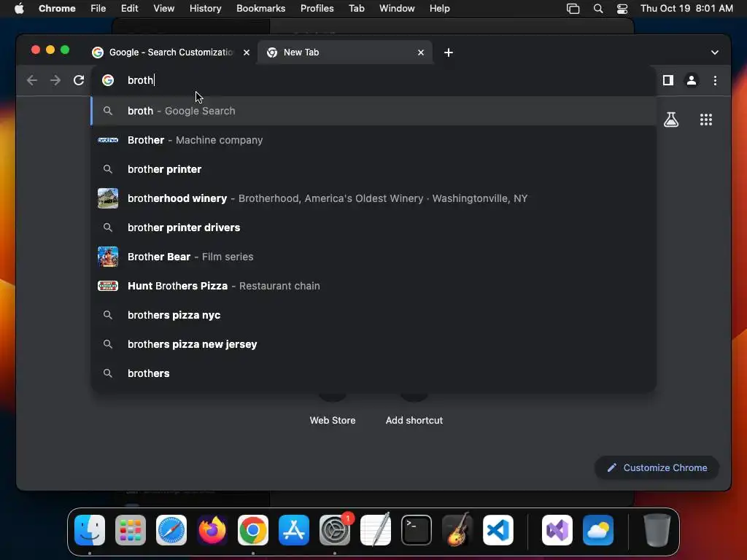747x560 pixels.
Task: Open the Google apps grid
Action: click(x=705, y=120)
